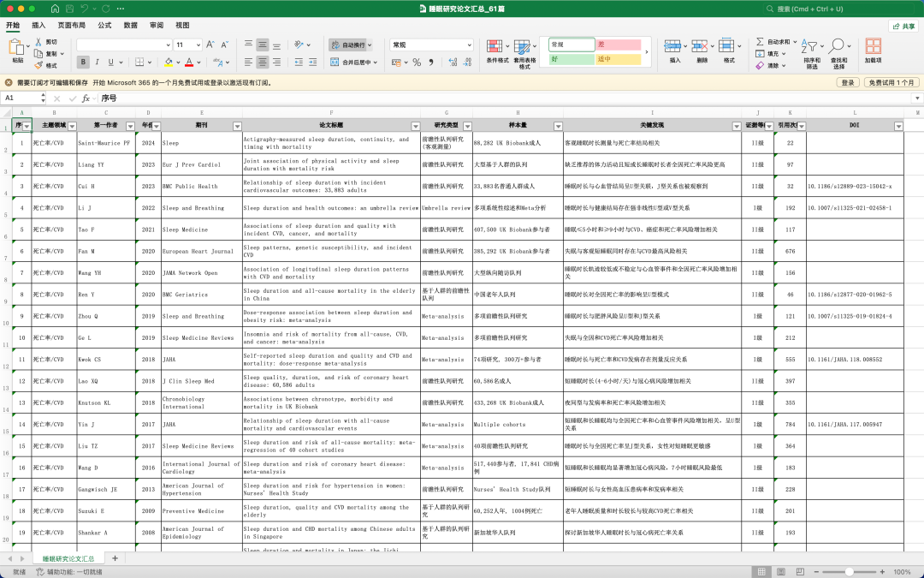Decrease font size with the smaller A icon
924x578 pixels.
[224, 45]
